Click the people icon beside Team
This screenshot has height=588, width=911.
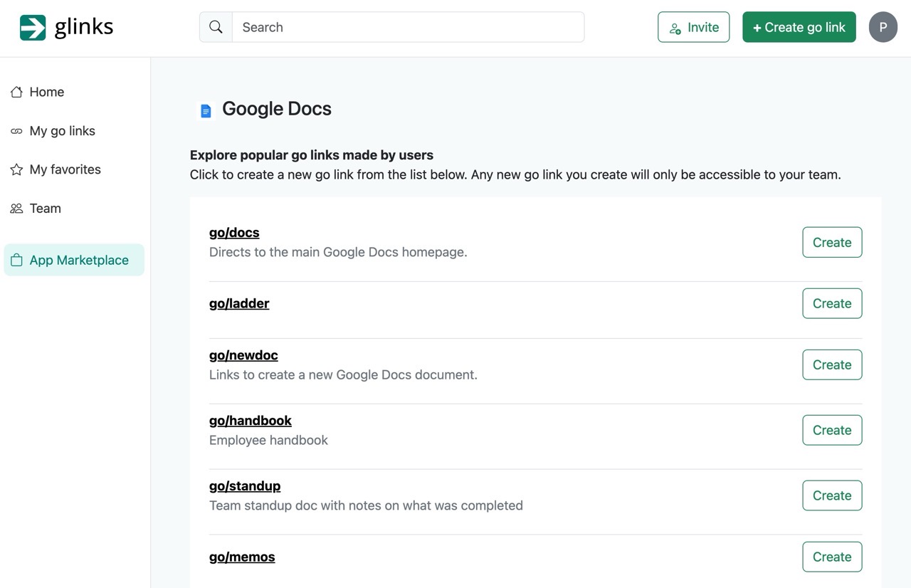click(x=16, y=209)
